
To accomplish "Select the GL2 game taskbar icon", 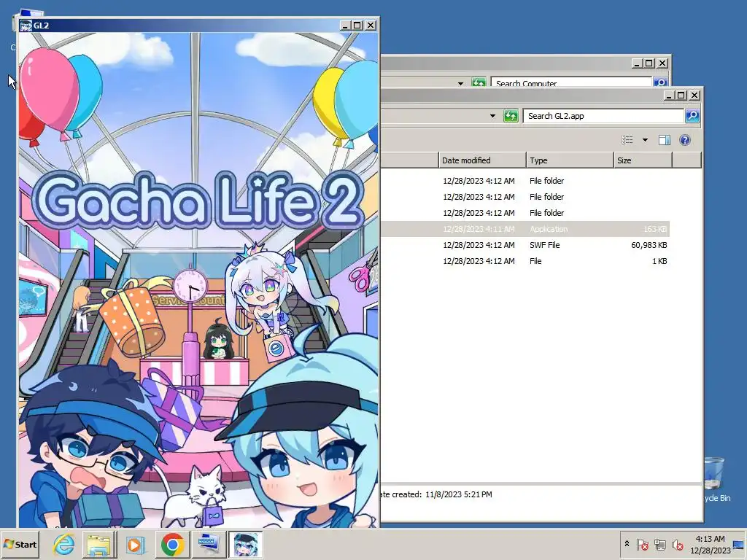I will (246, 544).
